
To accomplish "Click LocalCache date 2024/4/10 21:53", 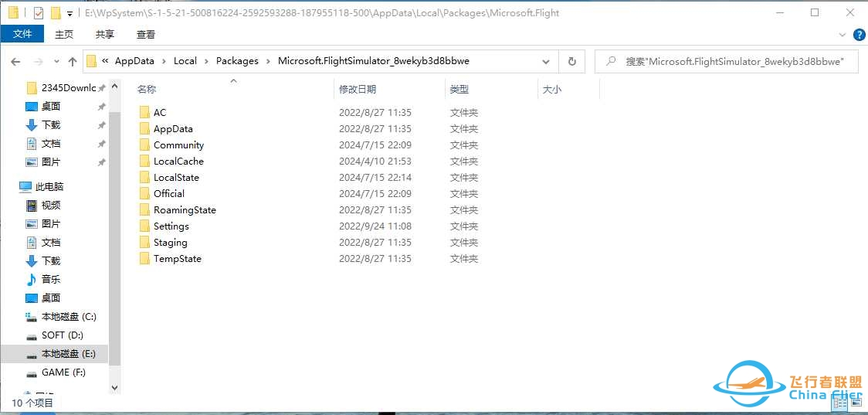I will (x=375, y=162).
